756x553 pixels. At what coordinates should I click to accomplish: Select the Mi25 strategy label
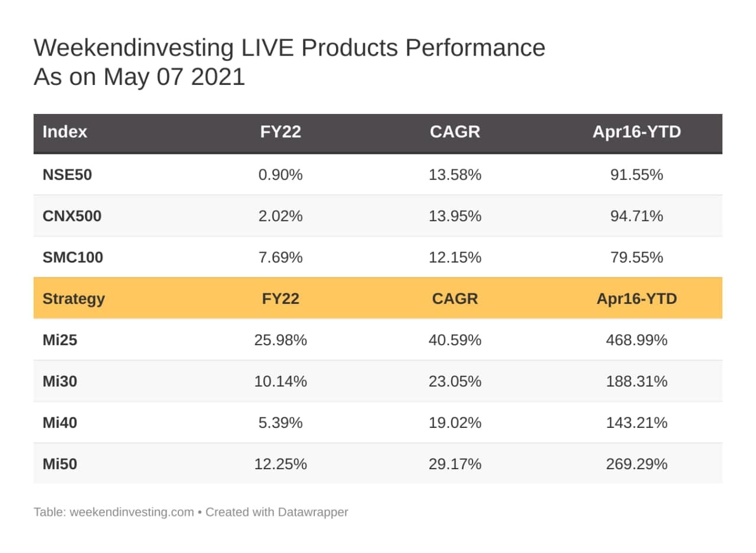59,340
